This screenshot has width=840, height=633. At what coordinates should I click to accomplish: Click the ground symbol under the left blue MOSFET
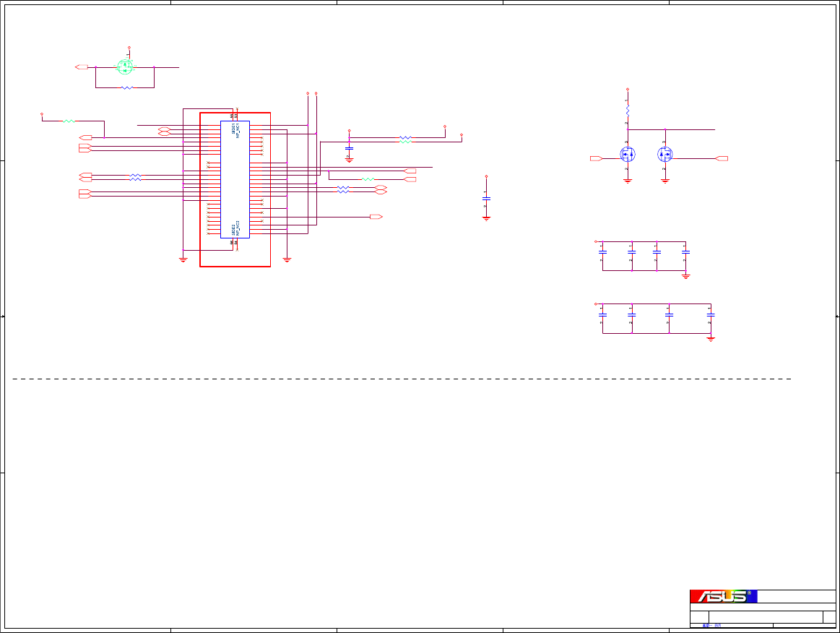pyautogui.click(x=628, y=181)
